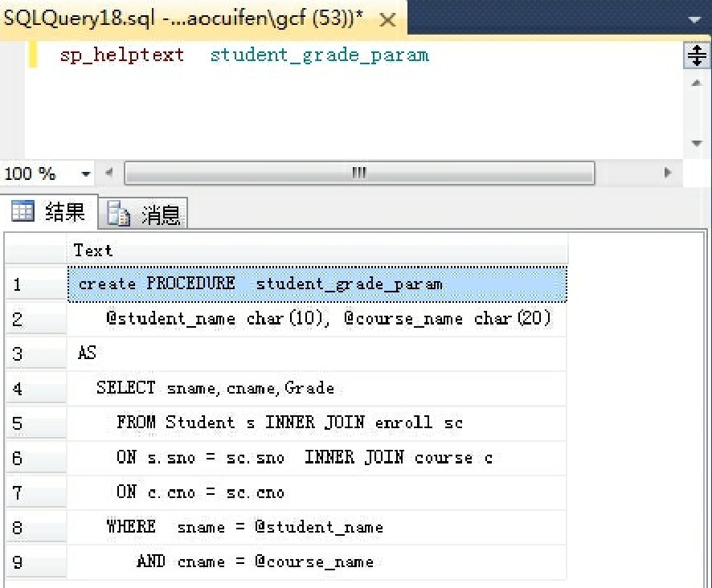Switch to the 结果 results tab

(50, 211)
